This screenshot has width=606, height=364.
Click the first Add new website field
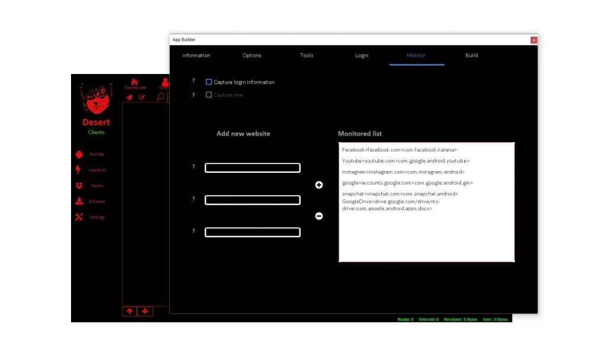[x=252, y=167]
